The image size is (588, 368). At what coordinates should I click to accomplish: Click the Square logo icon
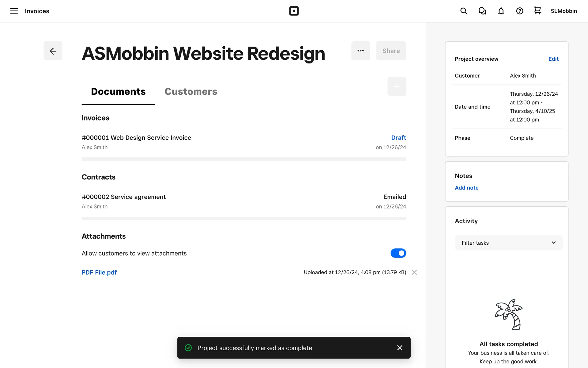[294, 11]
